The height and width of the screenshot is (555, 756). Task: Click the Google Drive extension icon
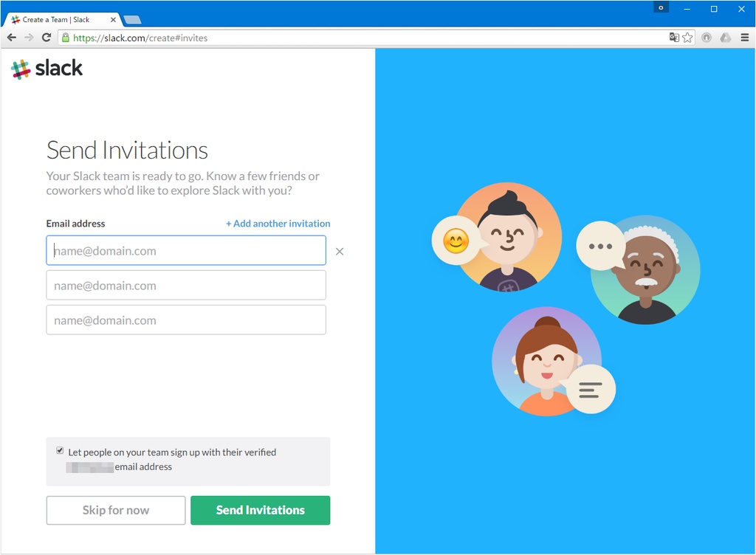(x=726, y=38)
